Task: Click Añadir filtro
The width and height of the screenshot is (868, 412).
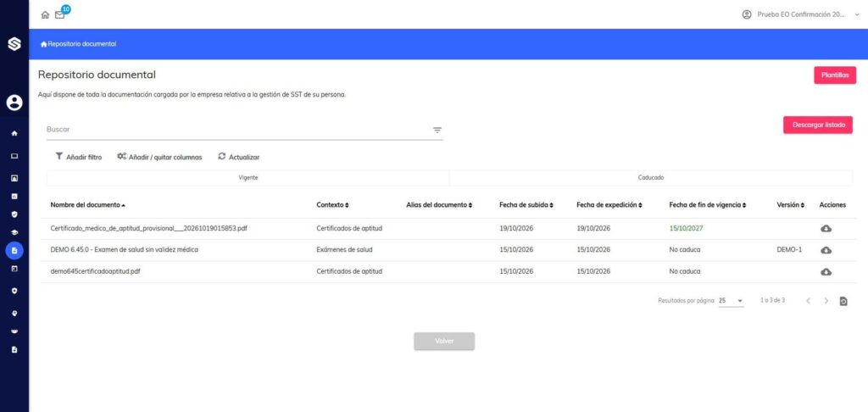Action: [x=79, y=157]
